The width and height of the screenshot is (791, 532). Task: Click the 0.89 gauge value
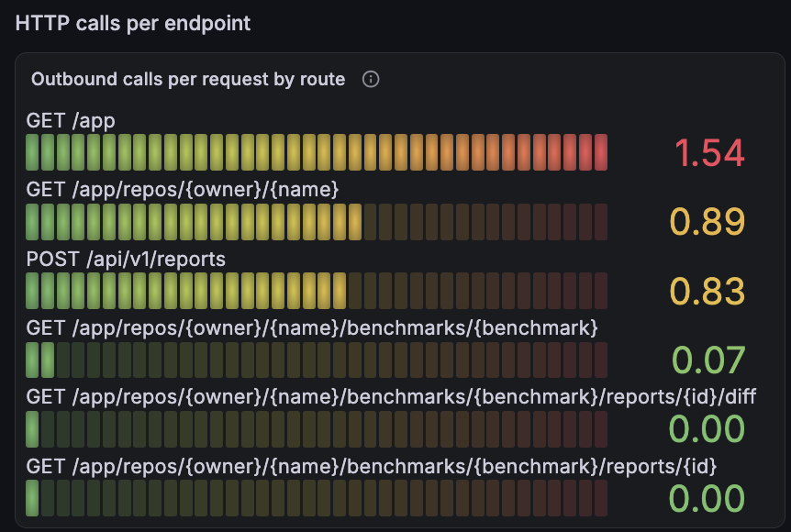point(707,222)
